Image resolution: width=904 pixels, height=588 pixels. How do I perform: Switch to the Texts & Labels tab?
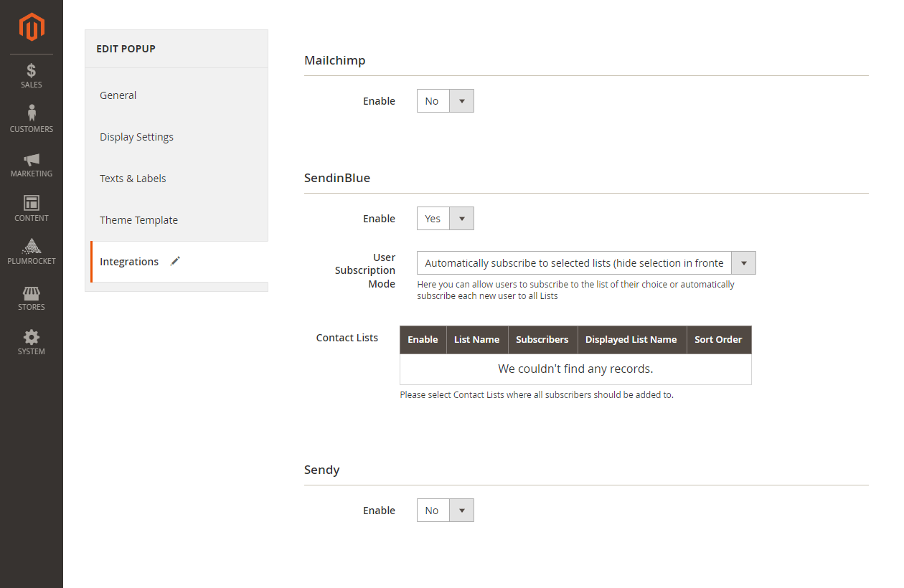(x=133, y=179)
